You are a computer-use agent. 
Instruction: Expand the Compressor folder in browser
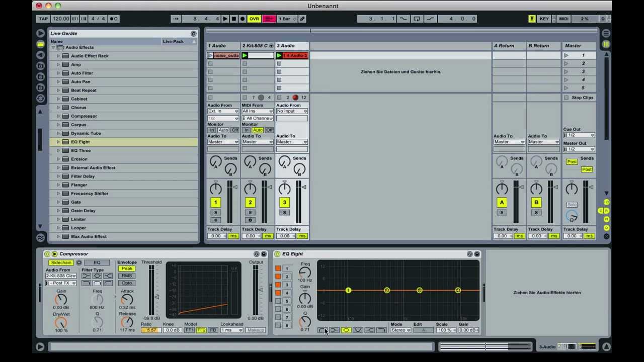point(58,116)
